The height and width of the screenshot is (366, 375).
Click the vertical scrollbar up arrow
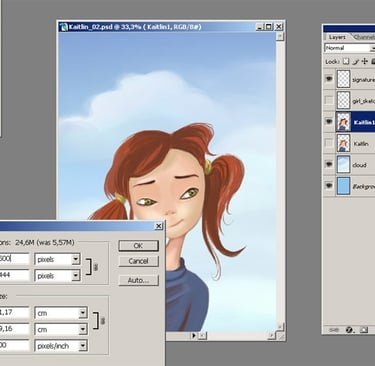(280, 36)
